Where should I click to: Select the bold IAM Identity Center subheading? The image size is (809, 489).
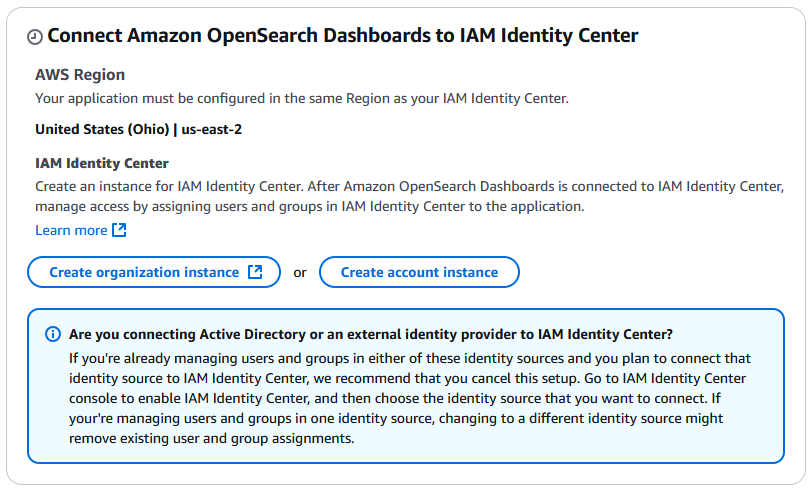click(x=102, y=163)
